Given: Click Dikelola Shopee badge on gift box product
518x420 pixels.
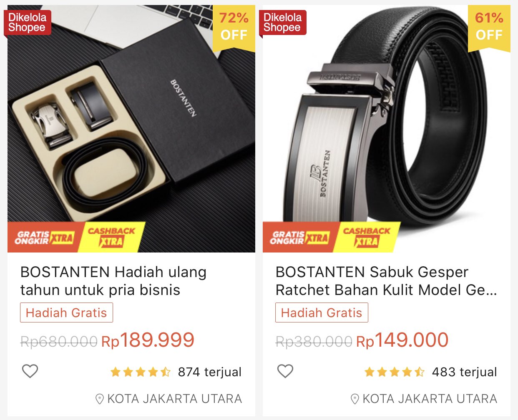Looking at the screenshot, I should coord(28,22).
